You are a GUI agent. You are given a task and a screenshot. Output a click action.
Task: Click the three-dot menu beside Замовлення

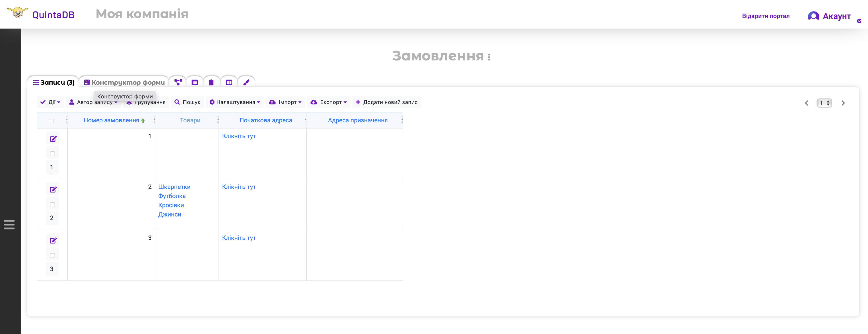pos(489,57)
